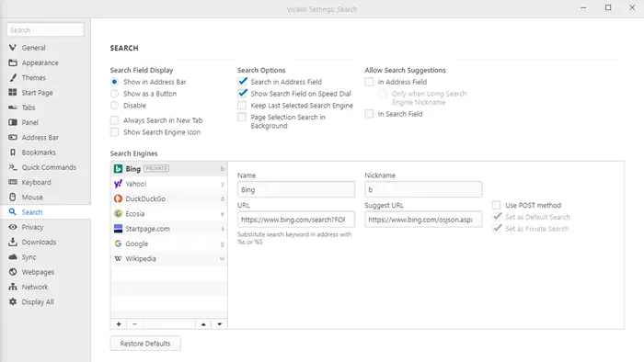The image size is (644, 362).
Task: Open the Privacy eye icon section
Action: (13, 227)
